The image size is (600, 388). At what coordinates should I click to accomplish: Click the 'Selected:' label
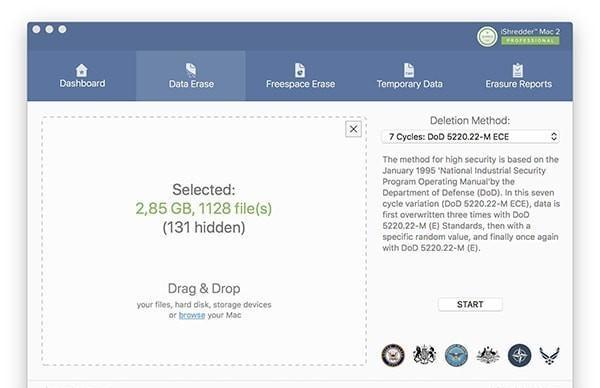click(x=204, y=190)
